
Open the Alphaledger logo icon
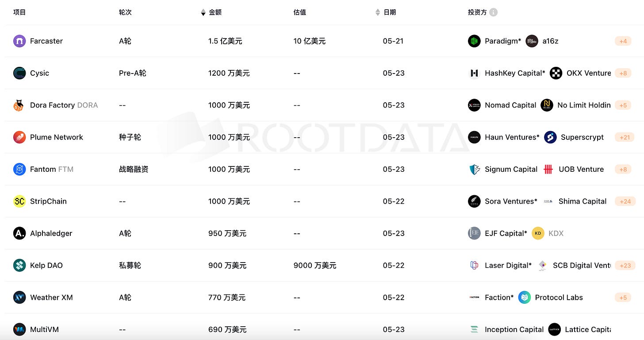pyautogui.click(x=19, y=233)
